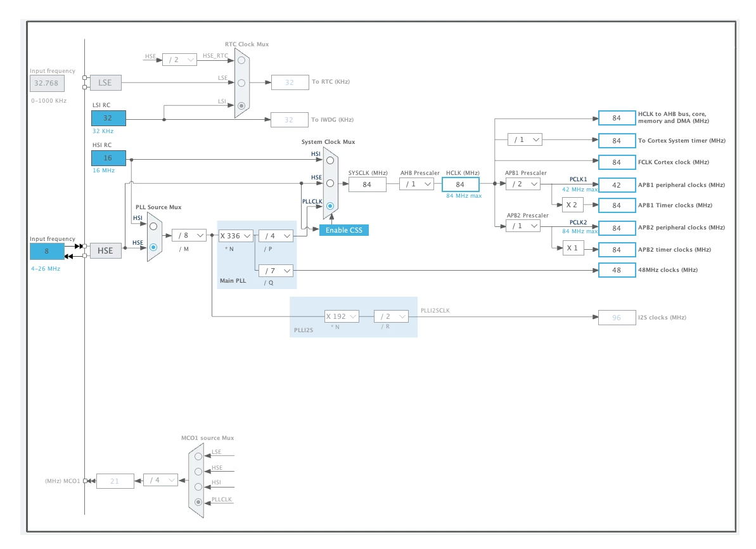The width and height of the screenshot is (756, 549).
Task: Select HSI radio in MCO1 source Mux
Action: (x=198, y=487)
